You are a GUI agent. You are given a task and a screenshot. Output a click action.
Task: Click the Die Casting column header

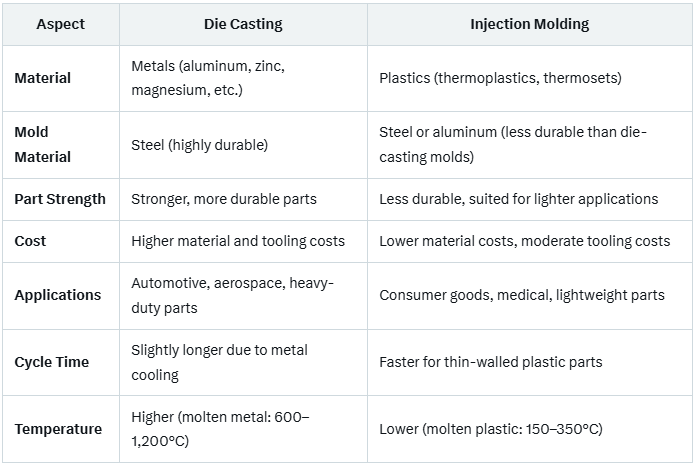242,24
